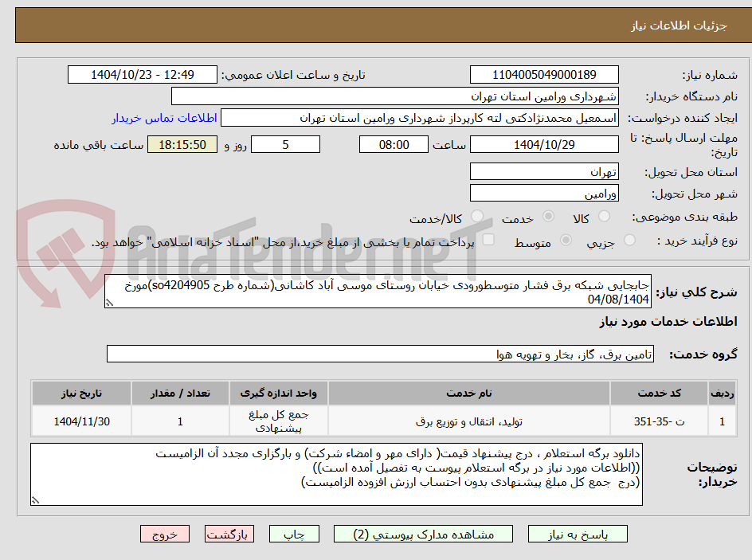Screen dimensions: 752x560
Task: Select the متوسط purchase type radio
Action: tap(566, 241)
